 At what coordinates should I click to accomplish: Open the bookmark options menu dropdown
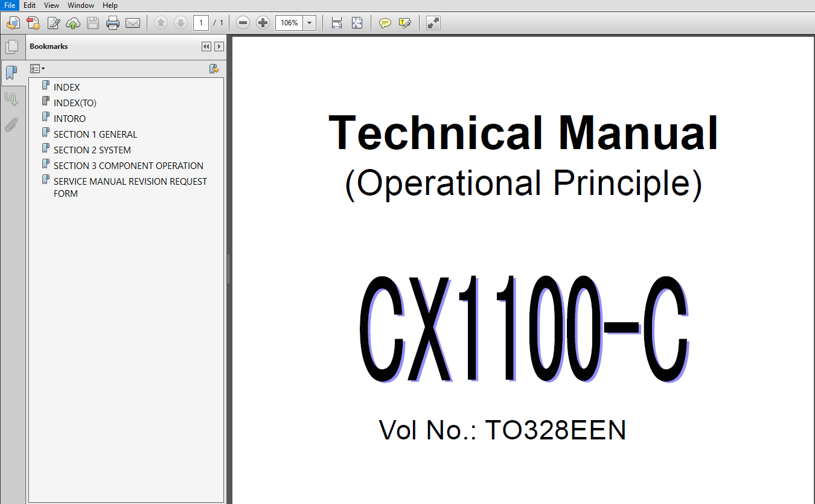(37, 69)
